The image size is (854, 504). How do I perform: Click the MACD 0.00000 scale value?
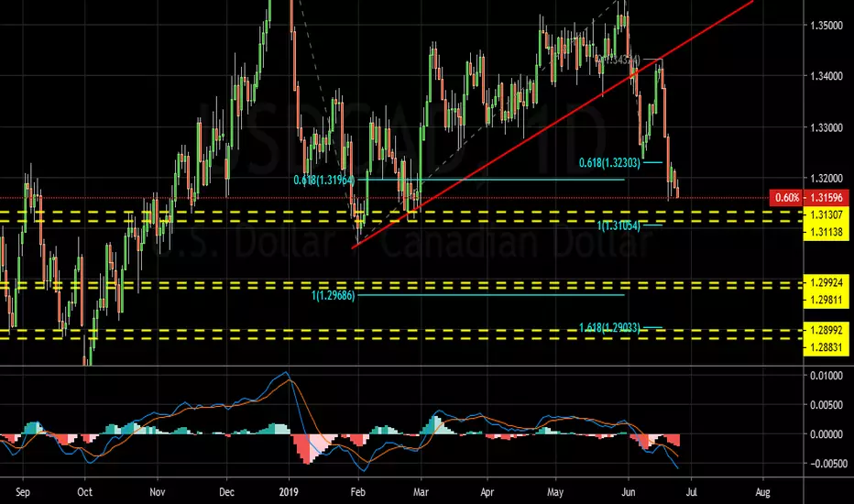(x=827, y=434)
